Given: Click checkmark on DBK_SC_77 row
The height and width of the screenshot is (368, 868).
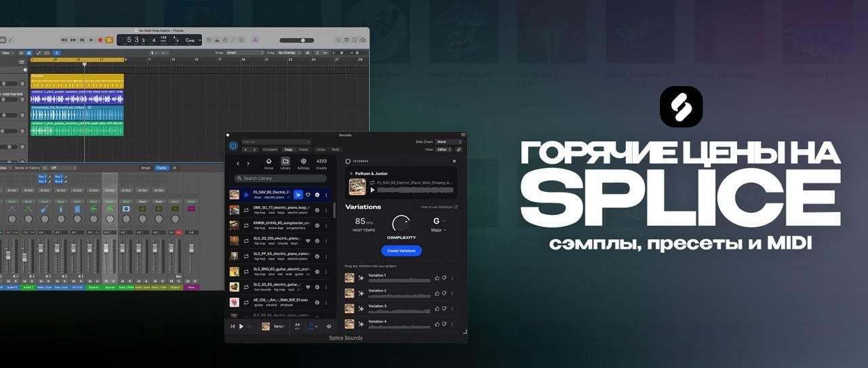Looking at the screenshot, I should click(317, 210).
